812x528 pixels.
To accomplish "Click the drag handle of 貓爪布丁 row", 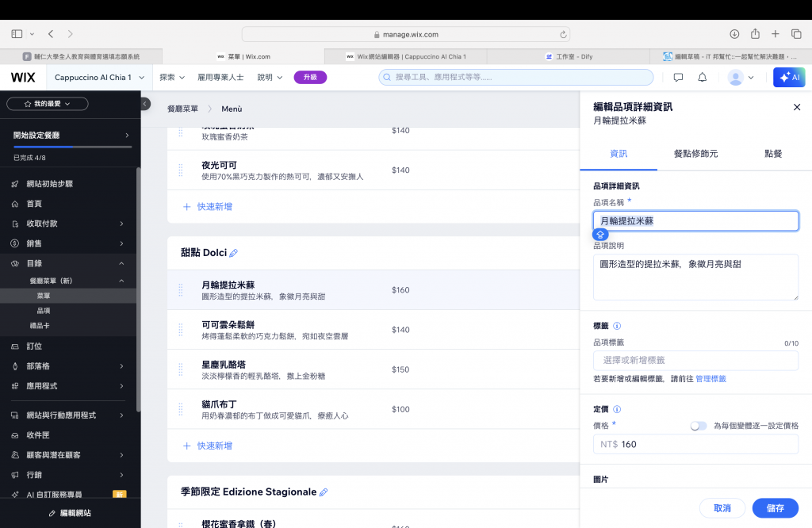I will [x=181, y=409].
